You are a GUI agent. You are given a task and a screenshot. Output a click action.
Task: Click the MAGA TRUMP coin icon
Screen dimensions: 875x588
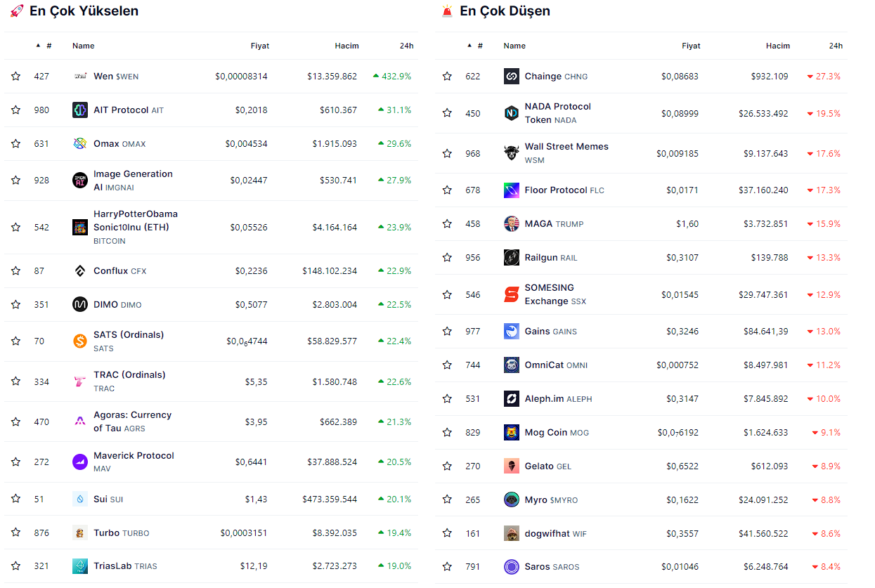[x=512, y=224]
